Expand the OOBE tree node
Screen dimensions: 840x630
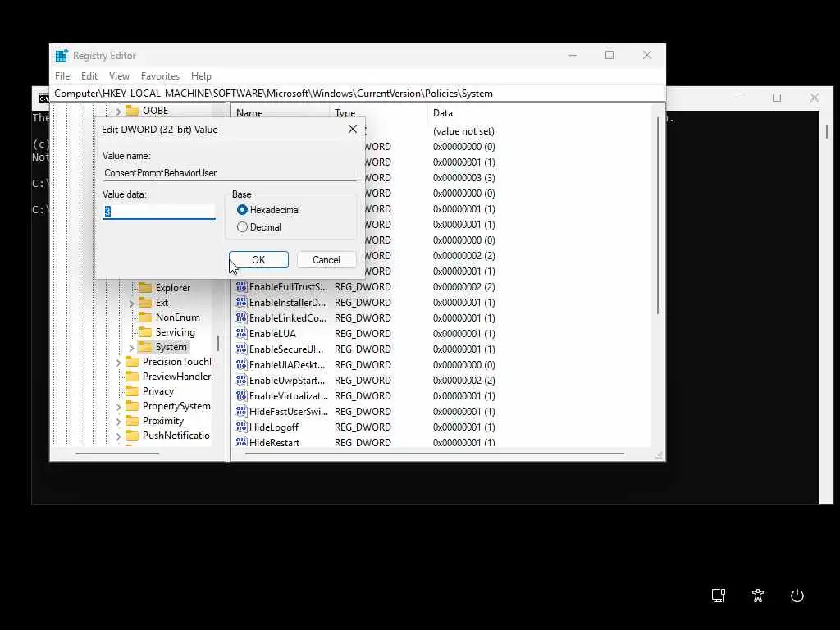118,112
